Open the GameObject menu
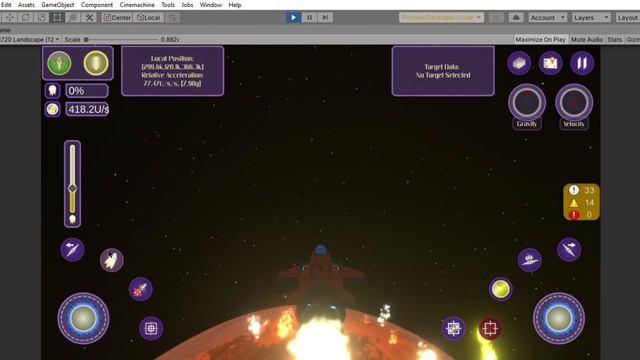Screen dimensions: 640x360 pos(58,5)
